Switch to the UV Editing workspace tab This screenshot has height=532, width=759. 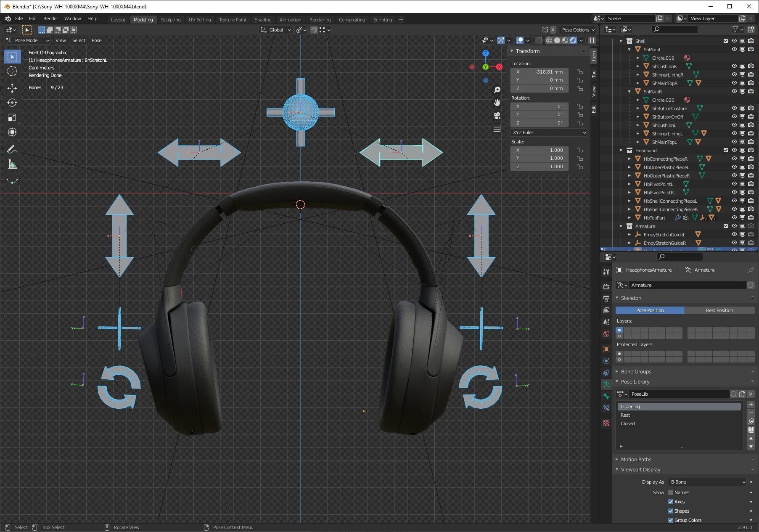pyautogui.click(x=200, y=20)
